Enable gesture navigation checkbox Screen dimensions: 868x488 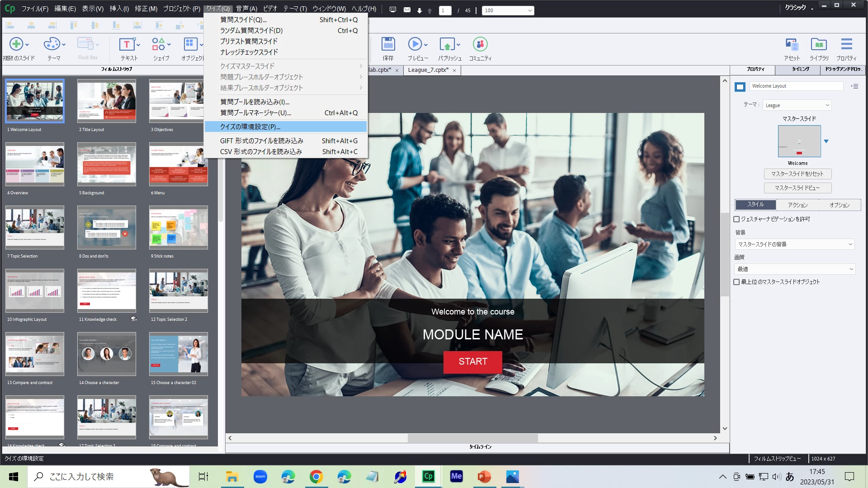(x=736, y=219)
